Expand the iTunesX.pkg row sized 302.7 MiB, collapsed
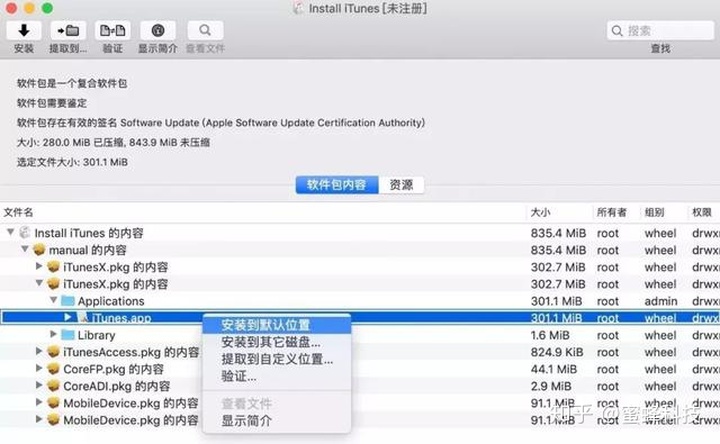Screen dimensions: 720x444 (39, 266)
